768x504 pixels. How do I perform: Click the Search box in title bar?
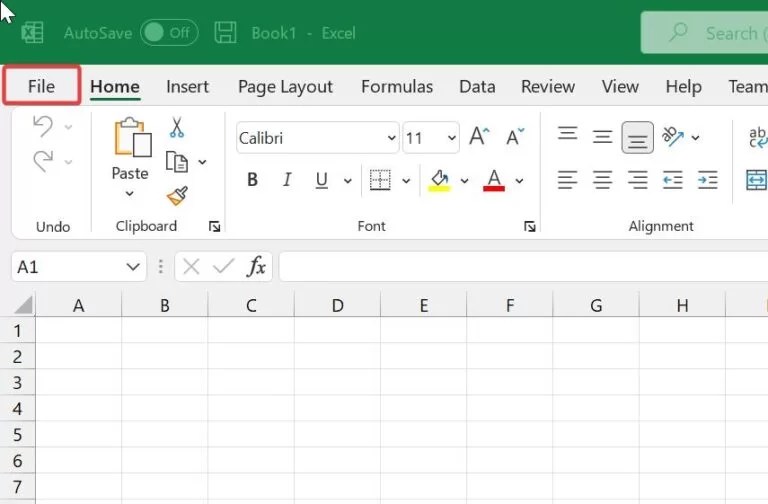coord(704,33)
